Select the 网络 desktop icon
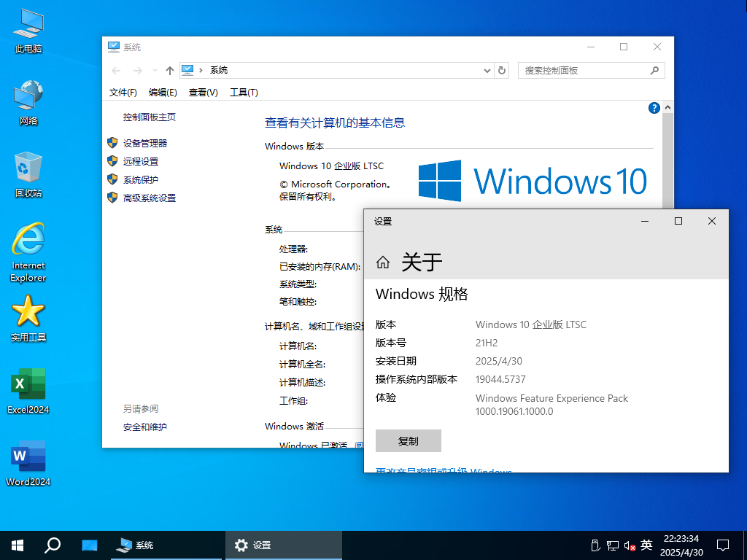Screen dimensions: 747x560 (28, 103)
